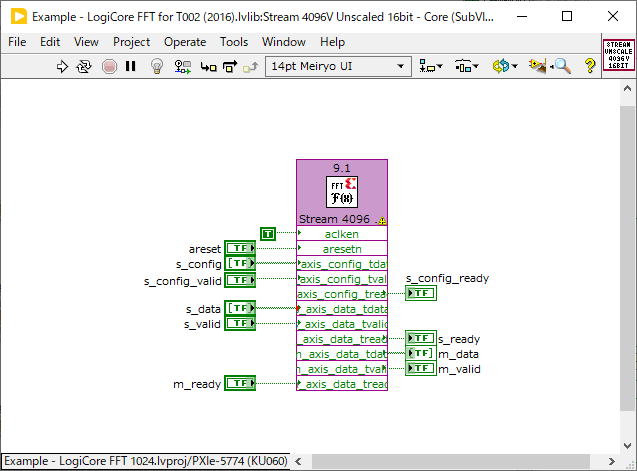This screenshot has height=471, width=637.
Task: Click the 's_config_ready' label
Action: click(x=447, y=278)
